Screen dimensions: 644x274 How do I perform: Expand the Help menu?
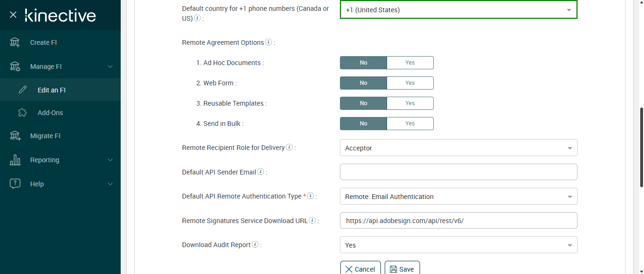[110, 184]
